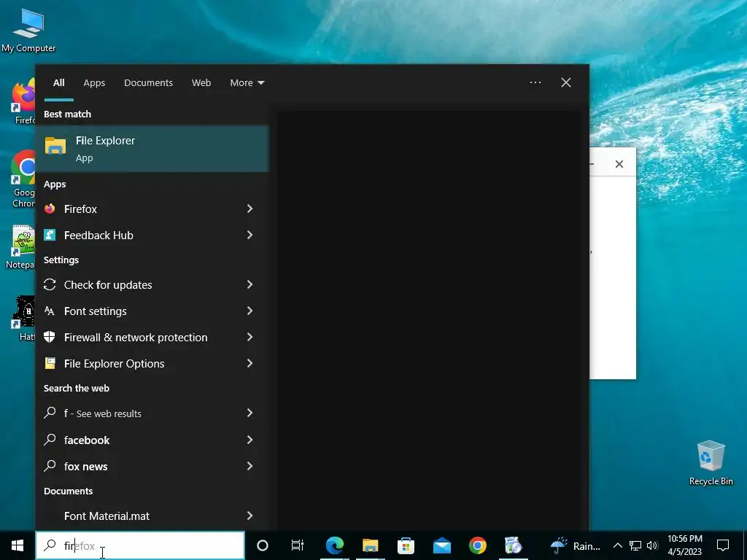Open the Windows Start menu
The width and height of the screenshot is (747, 560).
18,545
